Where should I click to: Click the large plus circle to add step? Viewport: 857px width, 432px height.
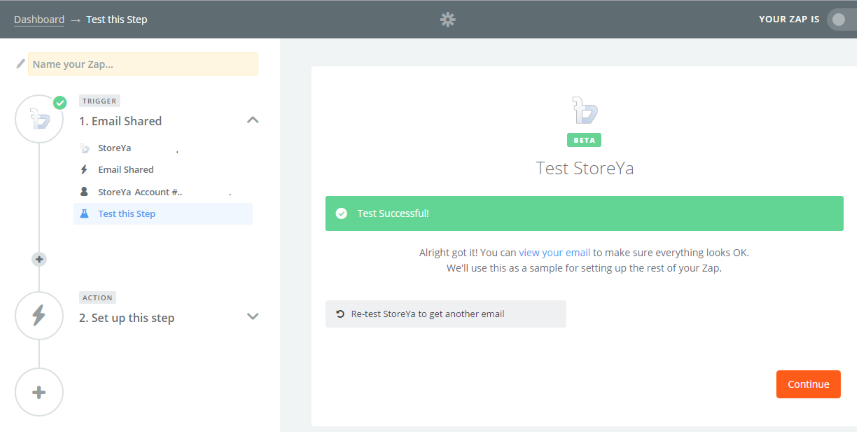[x=39, y=392]
